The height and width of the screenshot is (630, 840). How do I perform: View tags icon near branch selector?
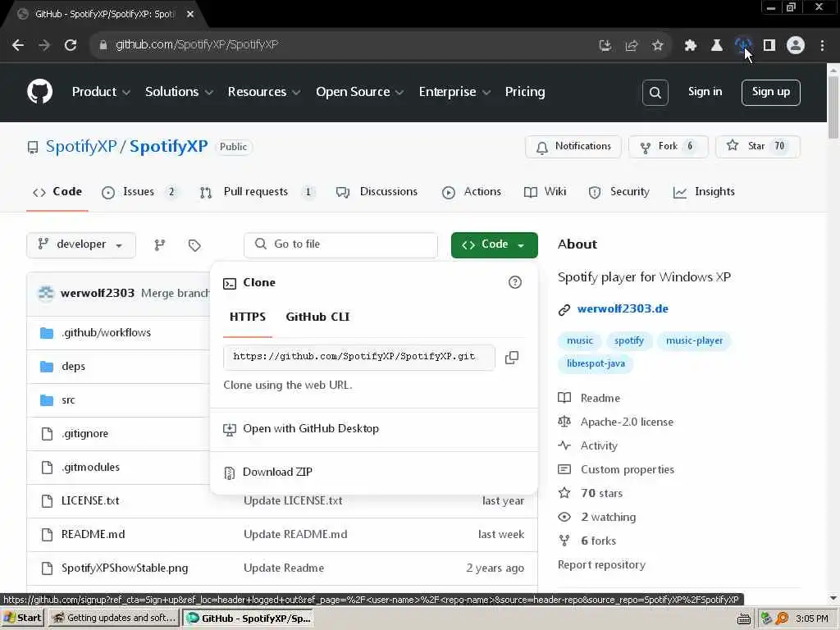(194, 244)
